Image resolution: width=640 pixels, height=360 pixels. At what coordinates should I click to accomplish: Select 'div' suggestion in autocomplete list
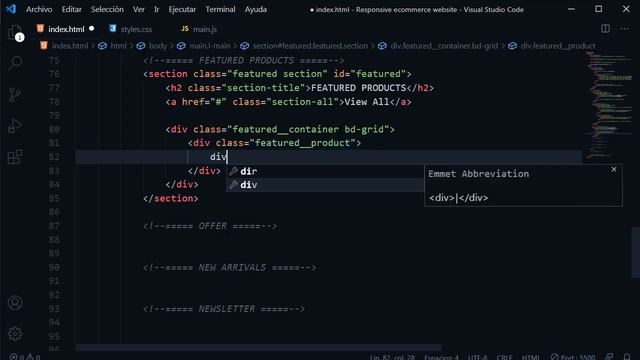coord(325,184)
